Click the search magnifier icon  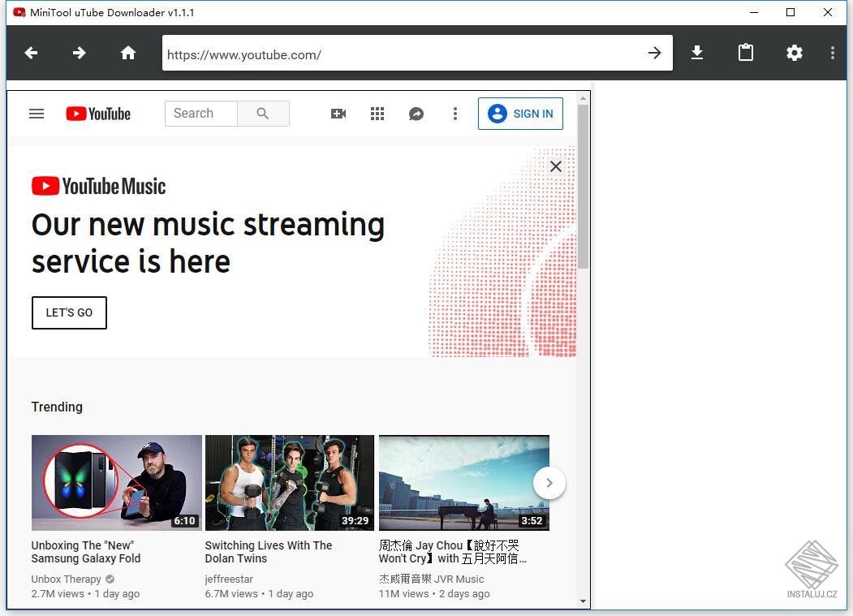coord(263,114)
